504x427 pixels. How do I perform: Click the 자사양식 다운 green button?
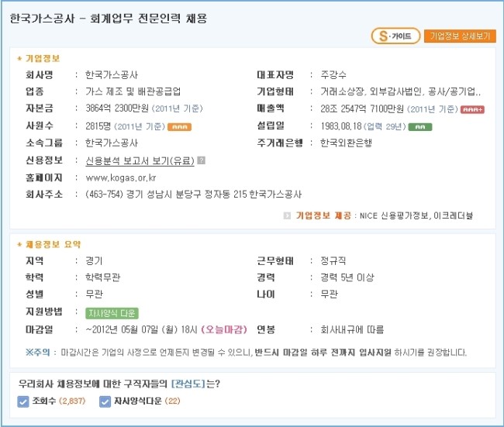(x=112, y=313)
